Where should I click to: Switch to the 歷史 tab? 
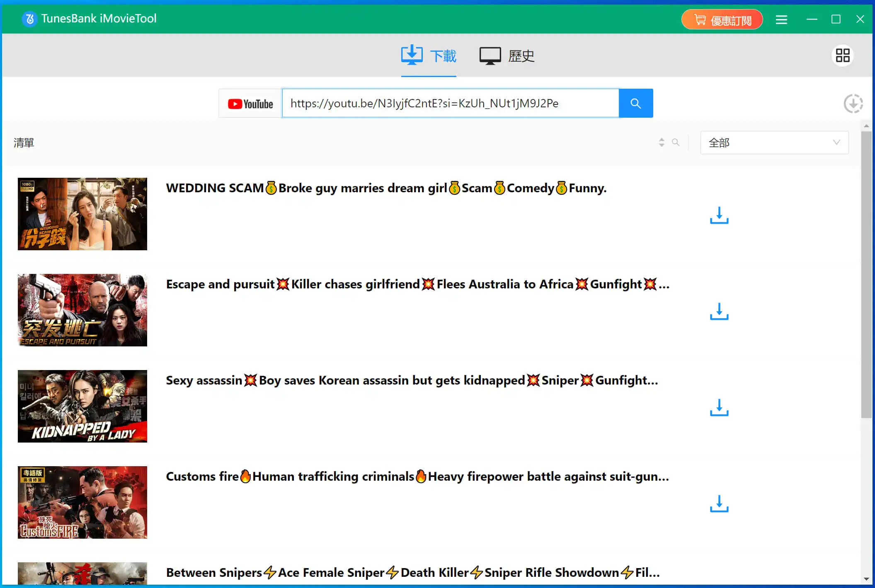coord(507,56)
